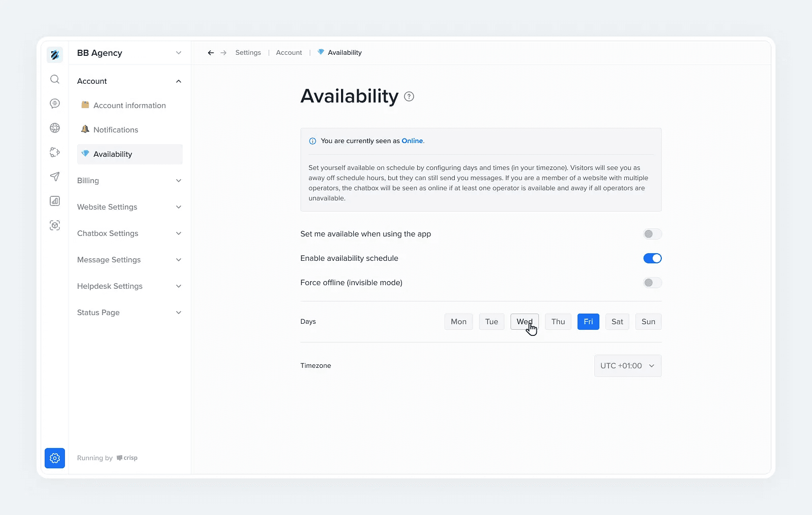This screenshot has width=812, height=515.
Task: Open the search icon in the sidebar
Action: [55, 79]
